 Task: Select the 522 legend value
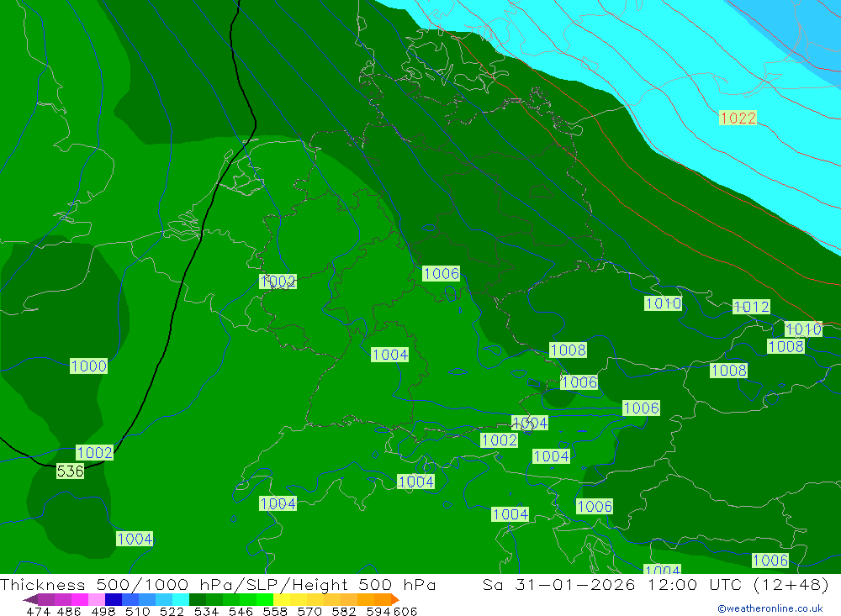172,612
